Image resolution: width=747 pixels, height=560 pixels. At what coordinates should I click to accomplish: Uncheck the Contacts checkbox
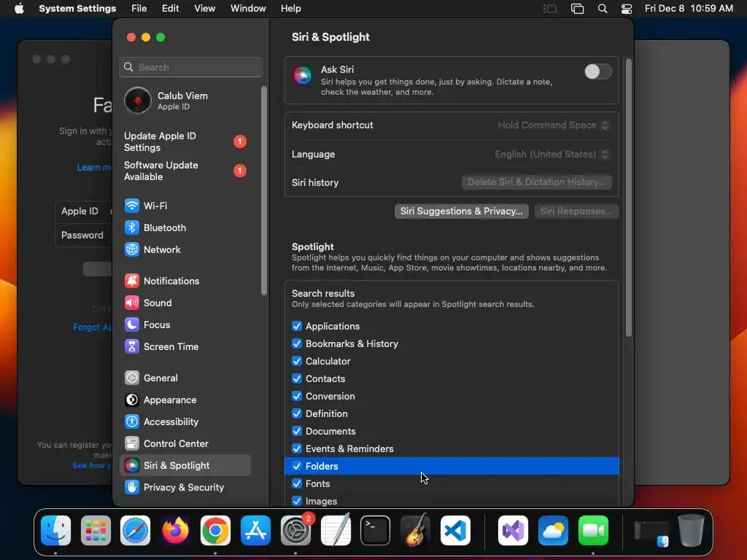click(x=297, y=378)
